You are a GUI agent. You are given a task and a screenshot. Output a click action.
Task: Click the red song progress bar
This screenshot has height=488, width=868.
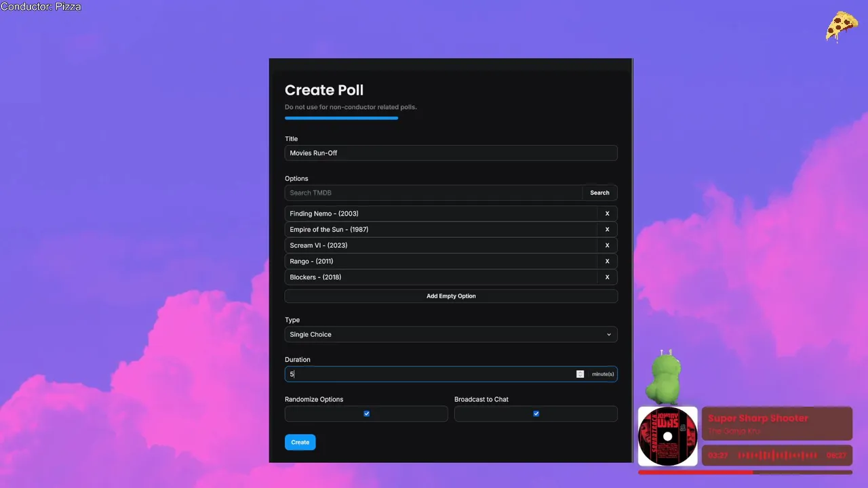pos(745,472)
